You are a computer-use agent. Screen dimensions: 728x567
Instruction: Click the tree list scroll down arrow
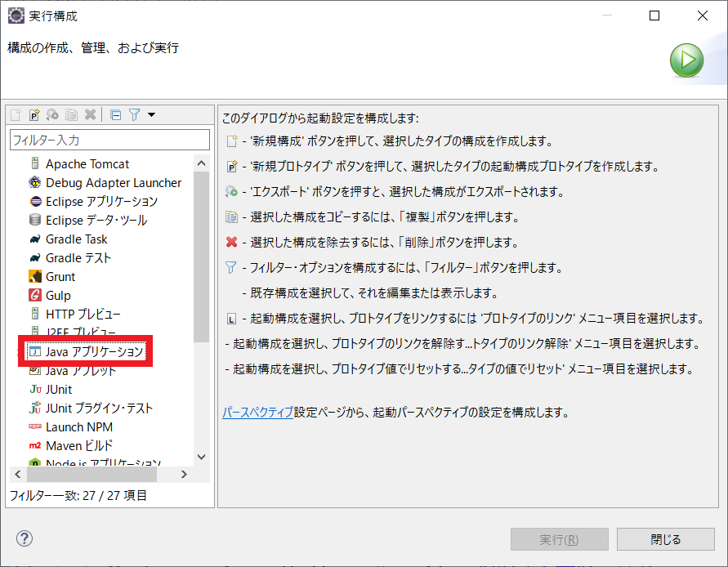click(x=202, y=457)
